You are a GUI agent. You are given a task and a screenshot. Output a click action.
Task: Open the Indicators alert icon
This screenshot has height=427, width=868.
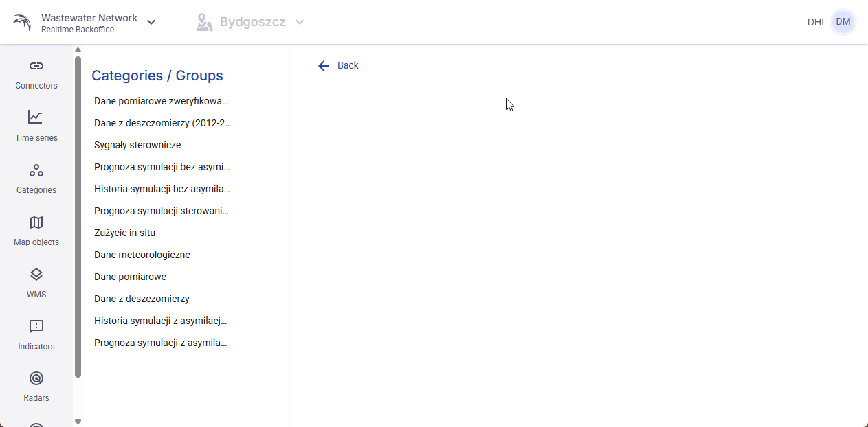36,326
